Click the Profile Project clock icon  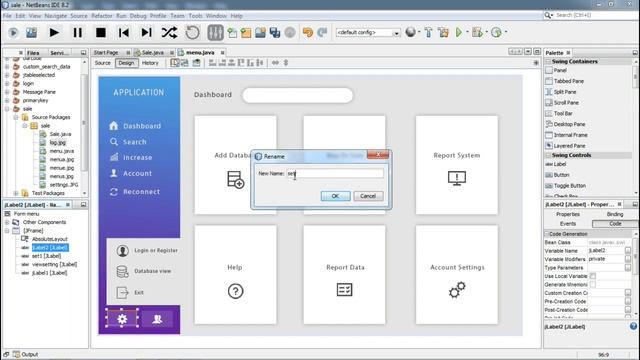[x=496, y=32]
